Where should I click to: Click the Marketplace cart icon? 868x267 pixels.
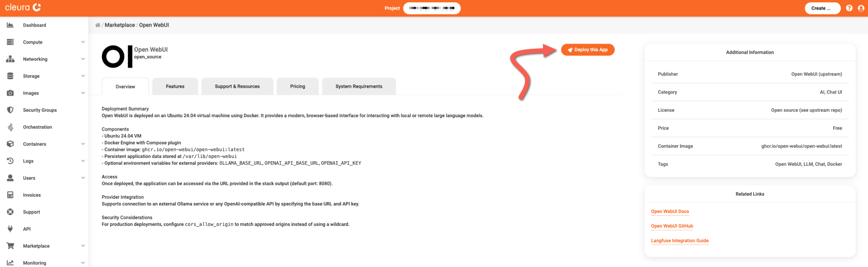[10, 246]
